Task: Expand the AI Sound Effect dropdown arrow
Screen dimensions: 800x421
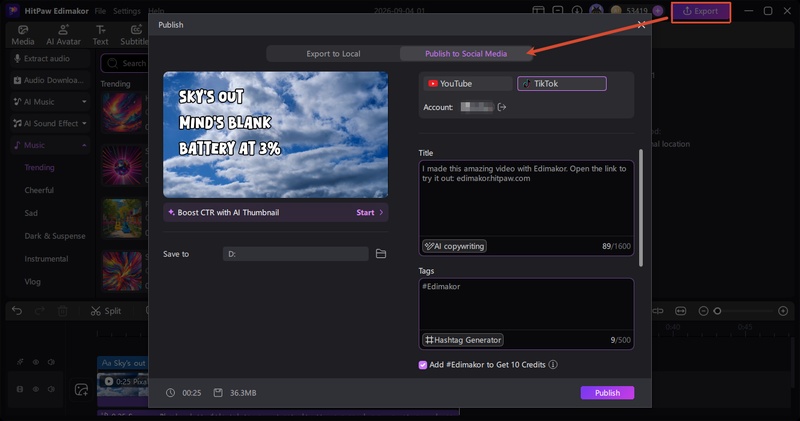Action: coord(84,123)
